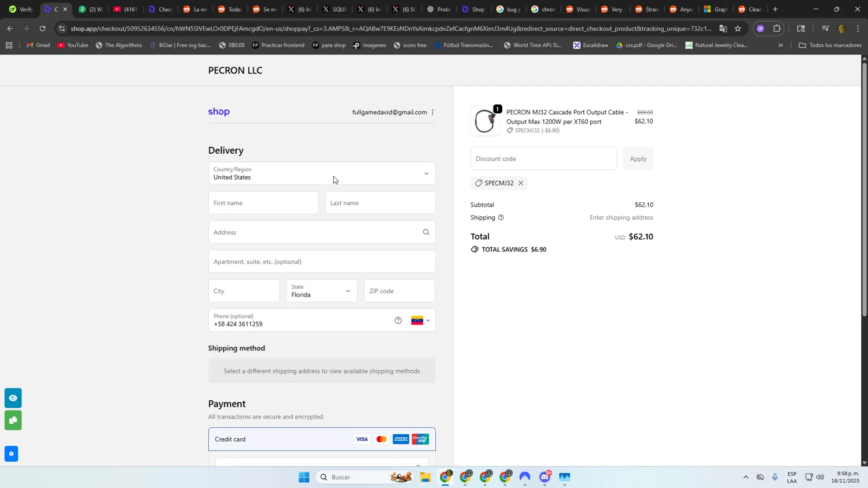Open the blue gear settings widget
868x488 pixels.
tap(12, 454)
